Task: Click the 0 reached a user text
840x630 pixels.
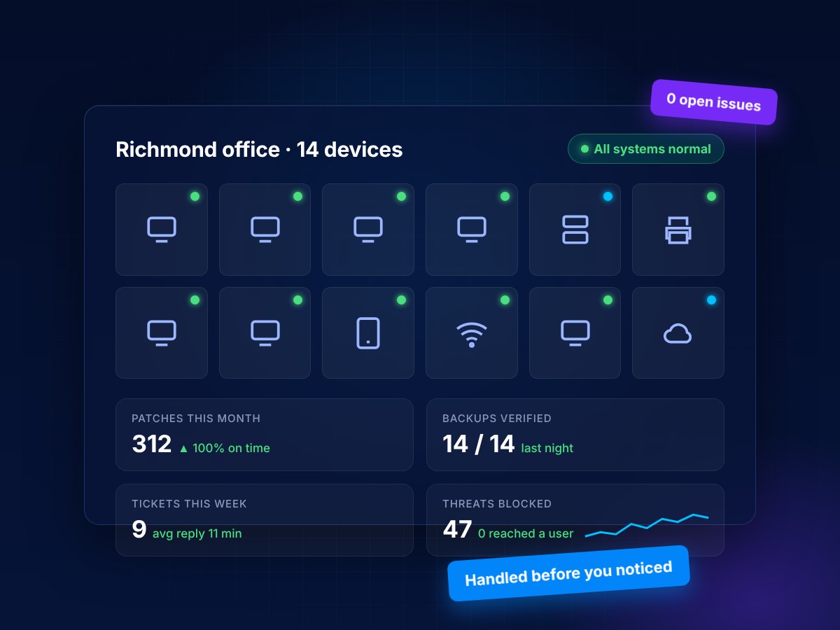Action: tap(526, 533)
